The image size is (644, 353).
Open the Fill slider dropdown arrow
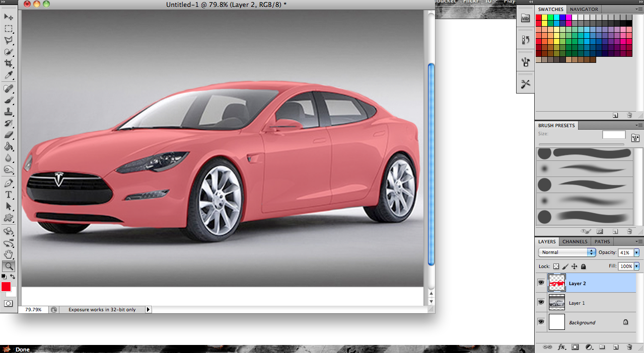point(637,266)
